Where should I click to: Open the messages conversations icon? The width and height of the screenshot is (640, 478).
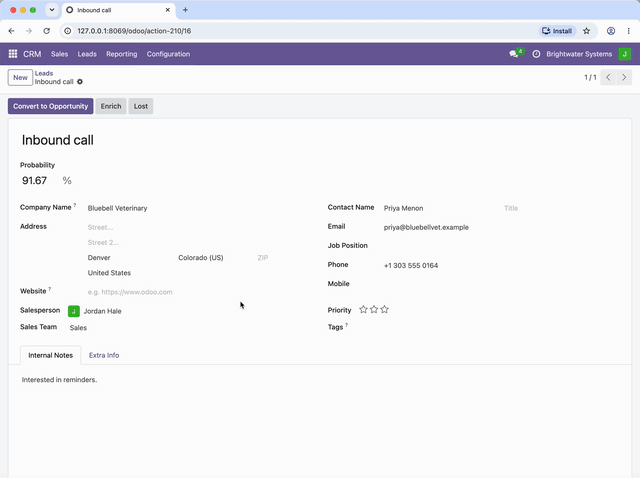click(513, 54)
